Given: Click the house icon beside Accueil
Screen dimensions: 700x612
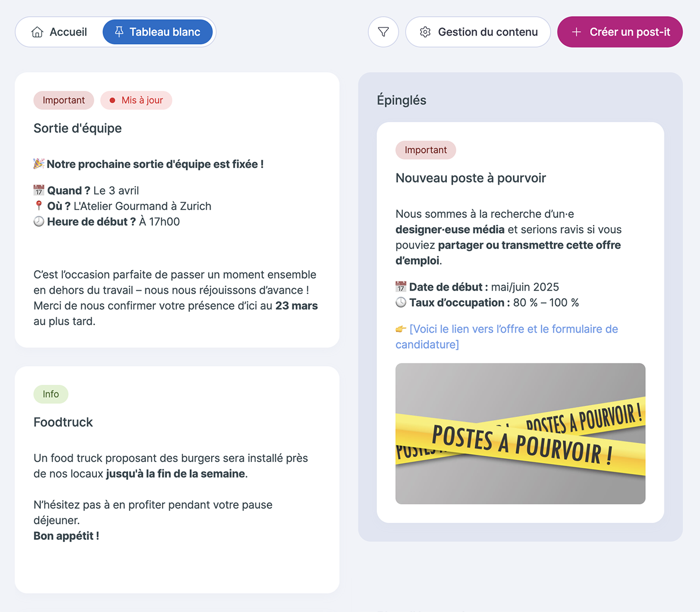Looking at the screenshot, I should click(x=37, y=32).
